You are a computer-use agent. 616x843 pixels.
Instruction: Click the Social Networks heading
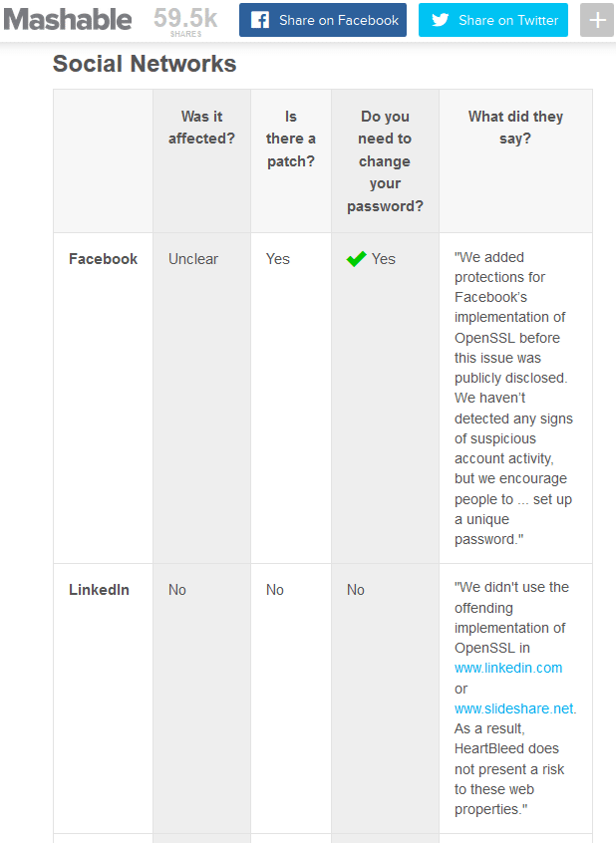point(145,64)
